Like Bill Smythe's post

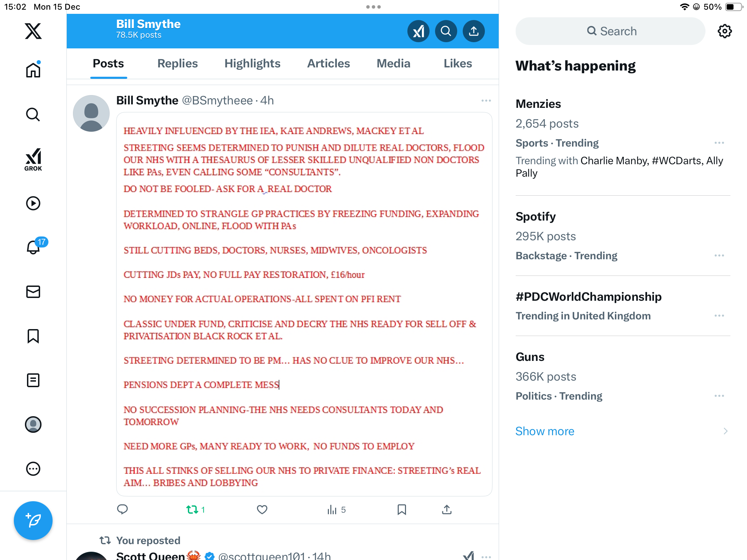click(x=262, y=510)
